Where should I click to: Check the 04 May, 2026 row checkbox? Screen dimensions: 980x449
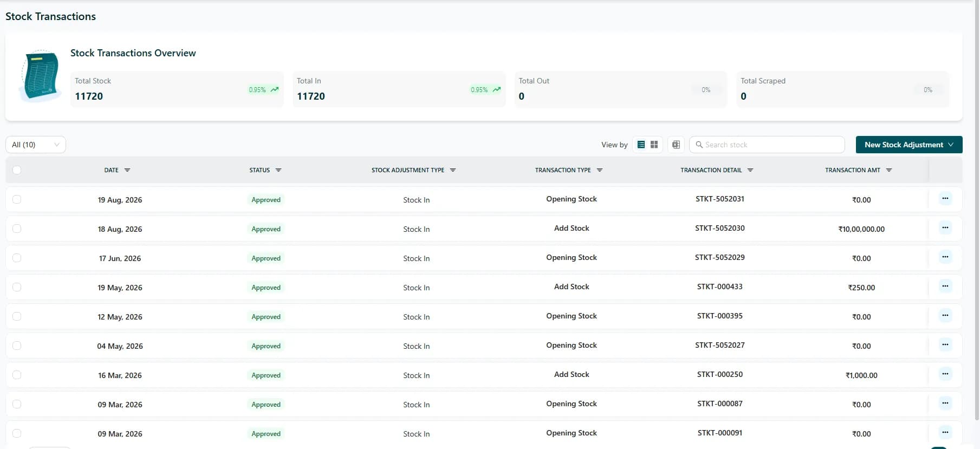(x=17, y=346)
